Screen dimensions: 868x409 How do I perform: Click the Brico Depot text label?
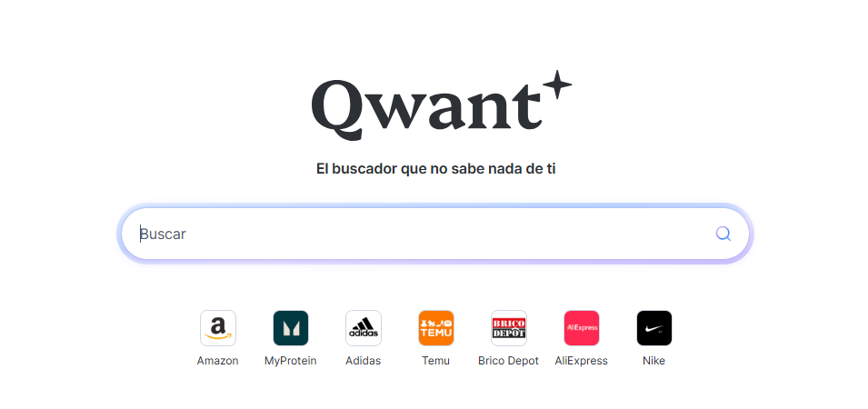coord(508,361)
